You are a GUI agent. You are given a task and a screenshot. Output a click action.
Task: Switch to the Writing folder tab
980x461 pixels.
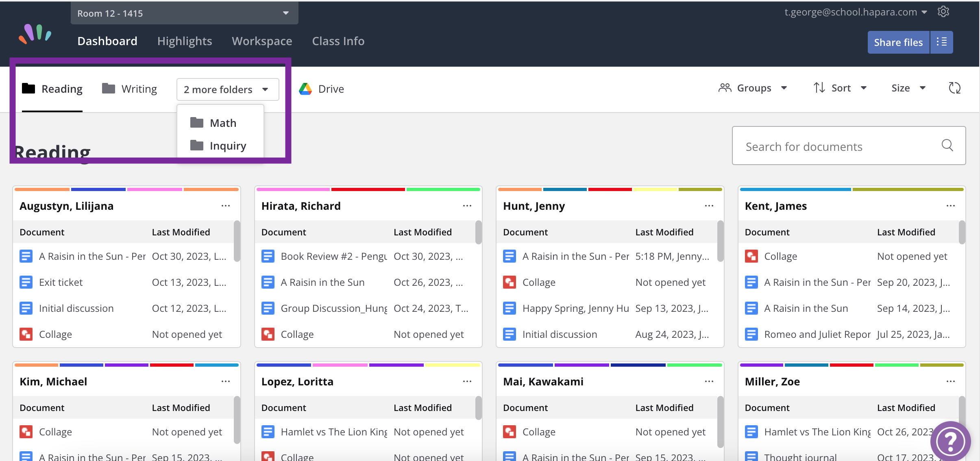(139, 88)
